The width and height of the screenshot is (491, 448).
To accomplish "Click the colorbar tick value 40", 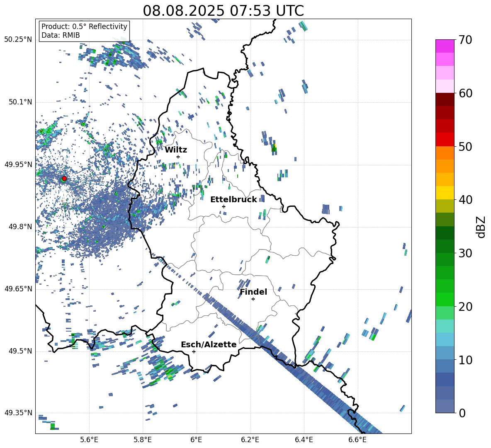I will pos(465,200).
